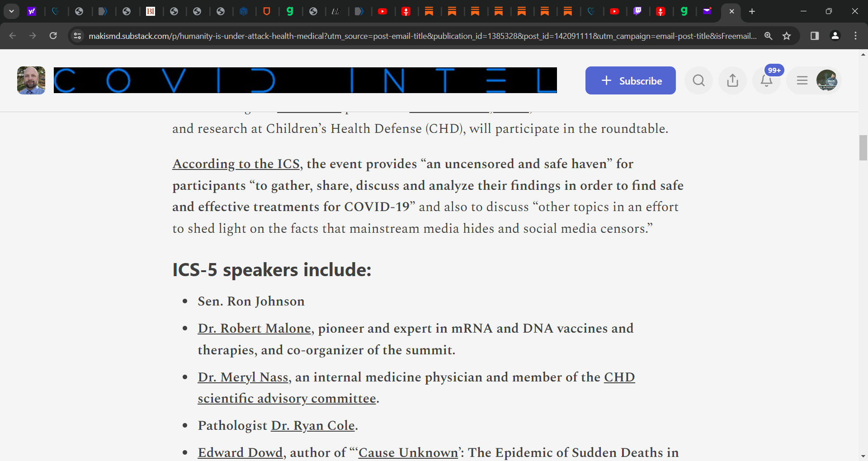
Task: Switch to the Twitch tab
Action: coord(637,11)
